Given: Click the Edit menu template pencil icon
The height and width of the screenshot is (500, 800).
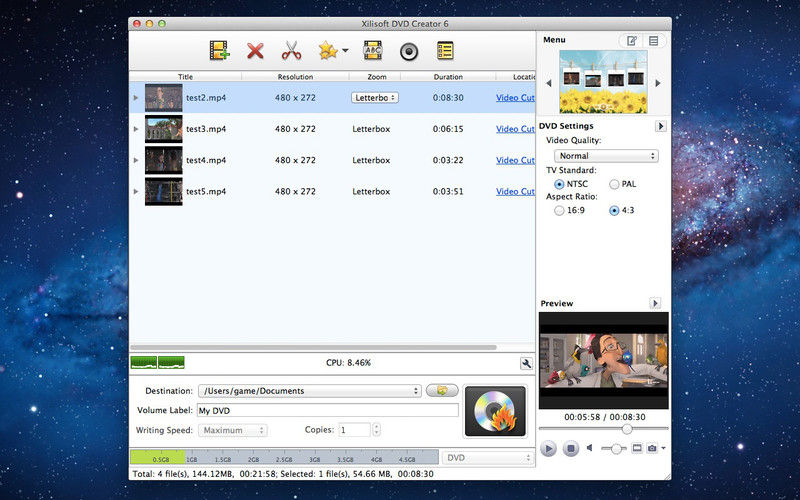Looking at the screenshot, I should pyautogui.click(x=632, y=41).
